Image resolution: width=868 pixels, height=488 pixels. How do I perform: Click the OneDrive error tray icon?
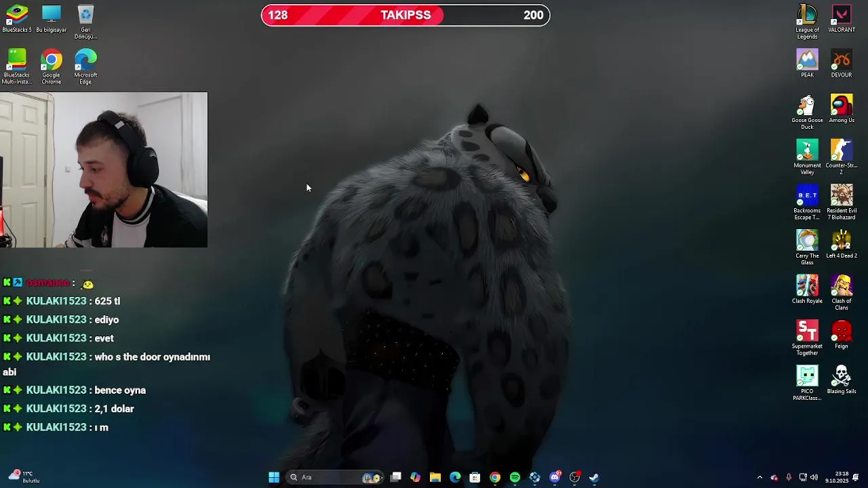[x=774, y=477]
